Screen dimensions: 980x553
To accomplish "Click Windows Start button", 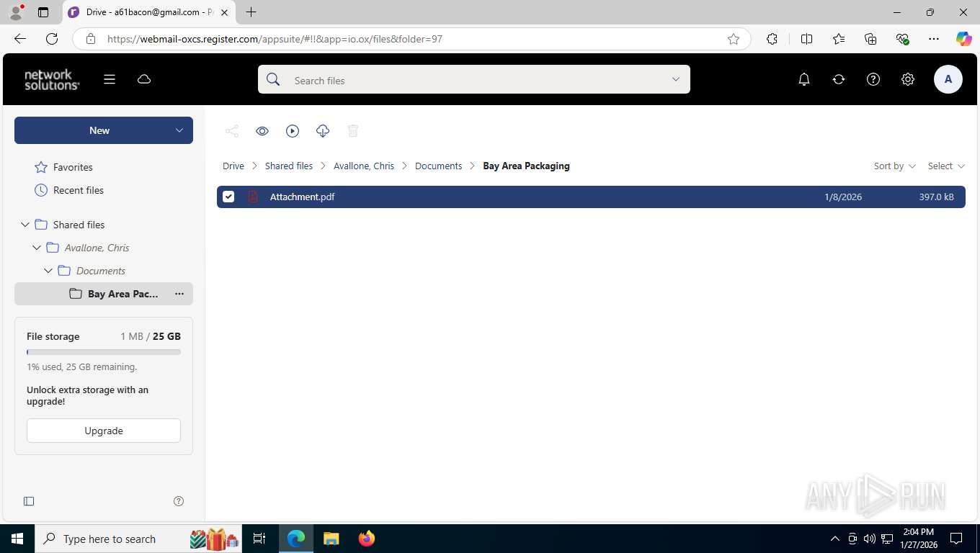I will [x=17, y=539].
